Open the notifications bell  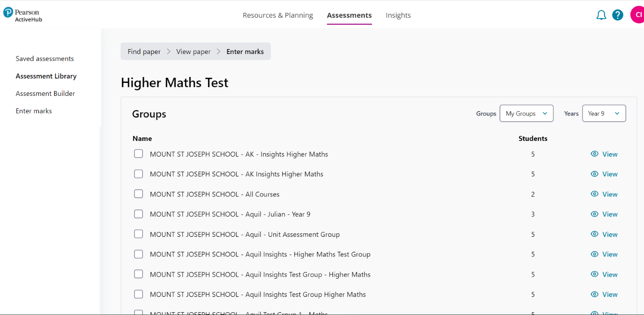601,15
